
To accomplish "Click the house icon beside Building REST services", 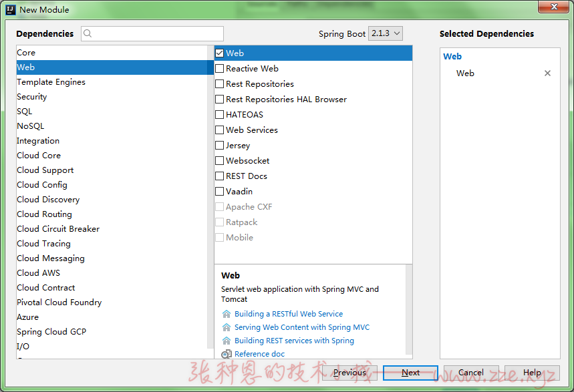I will pyautogui.click(x=227, y=341).
